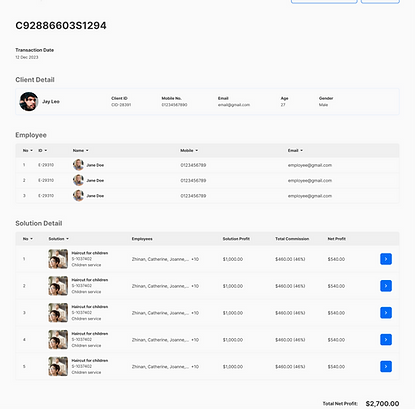The image size is (415, 409).
Task: Sort Solution Detail table by No column
Action: 28,239
